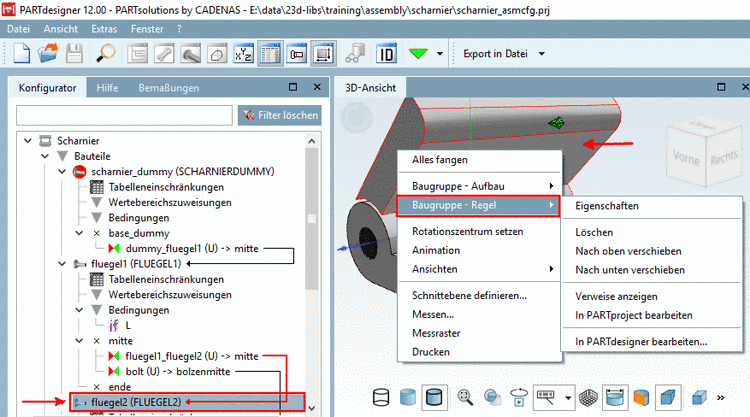Collapse the base_dummy node
Image resolution: width=750 pixels, height=417 pixels.
tap(79, 233)
